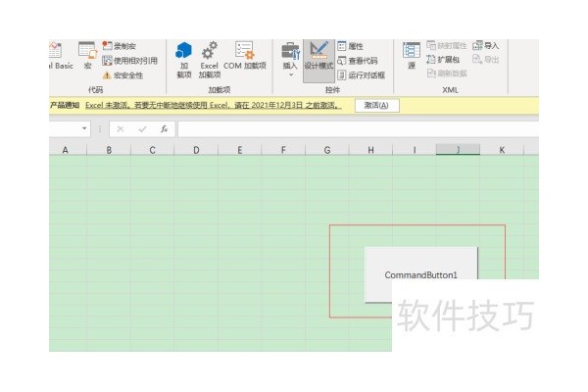Select column C header

[152, 150]
